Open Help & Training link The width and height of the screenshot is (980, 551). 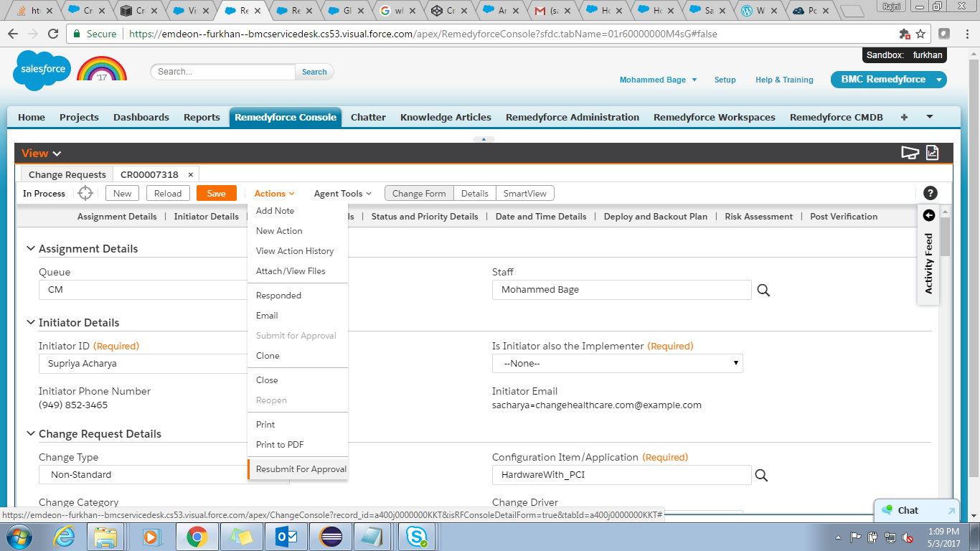(784, 80)
